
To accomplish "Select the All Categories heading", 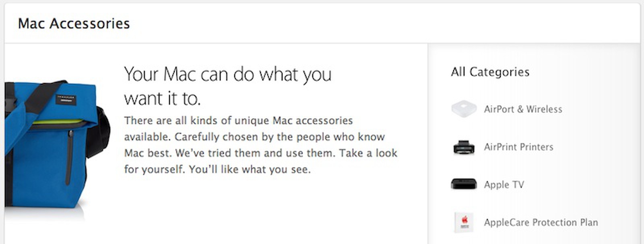I will coord(490,72).
